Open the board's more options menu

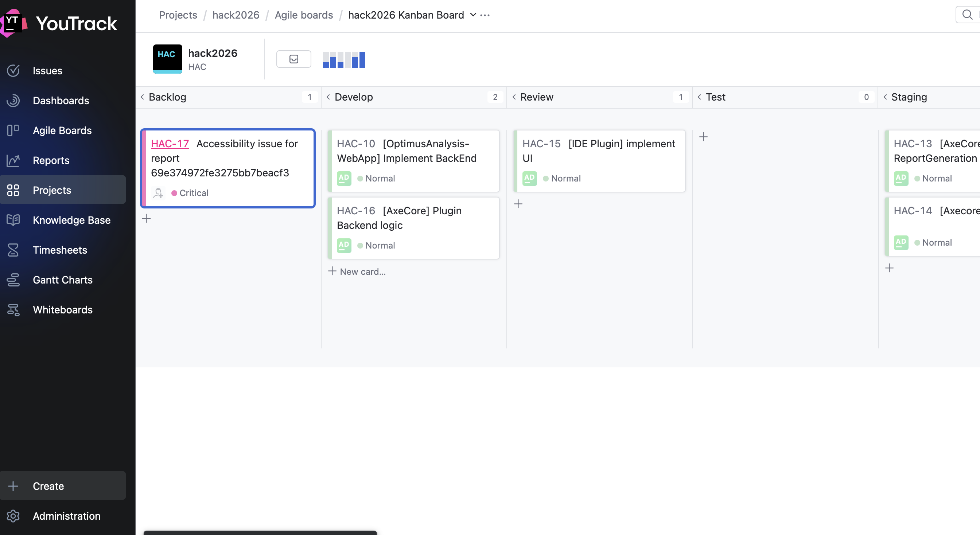485,15
